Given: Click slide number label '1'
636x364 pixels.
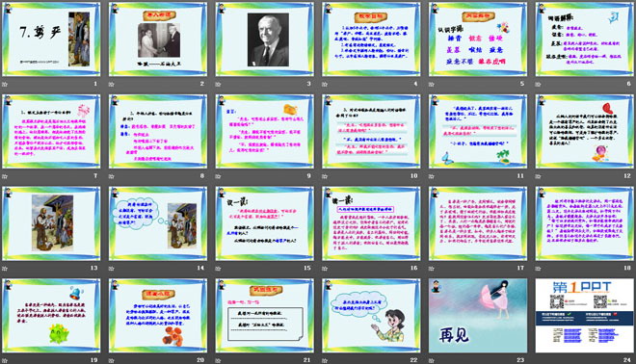Looking at the screenshot, I should click(95, 84).
